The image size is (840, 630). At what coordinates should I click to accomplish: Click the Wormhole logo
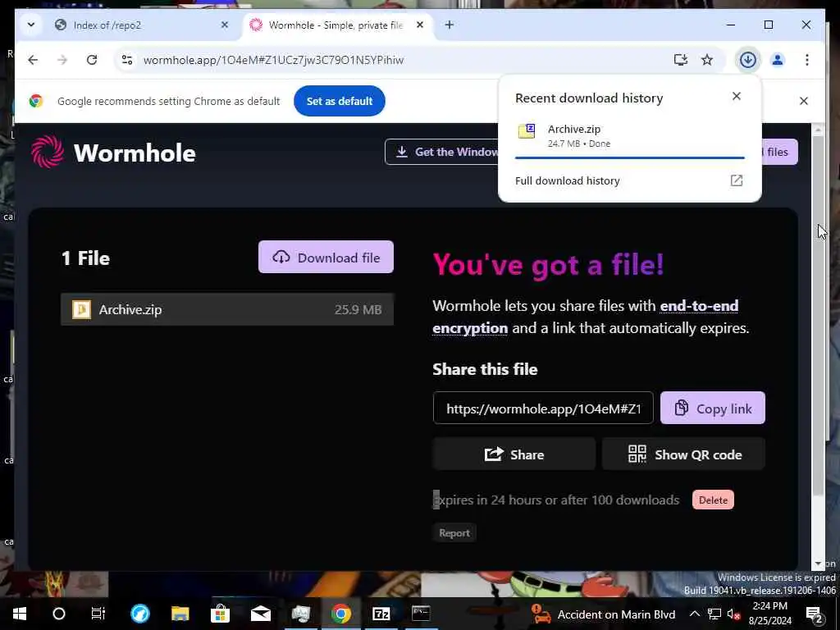[113, 152]
